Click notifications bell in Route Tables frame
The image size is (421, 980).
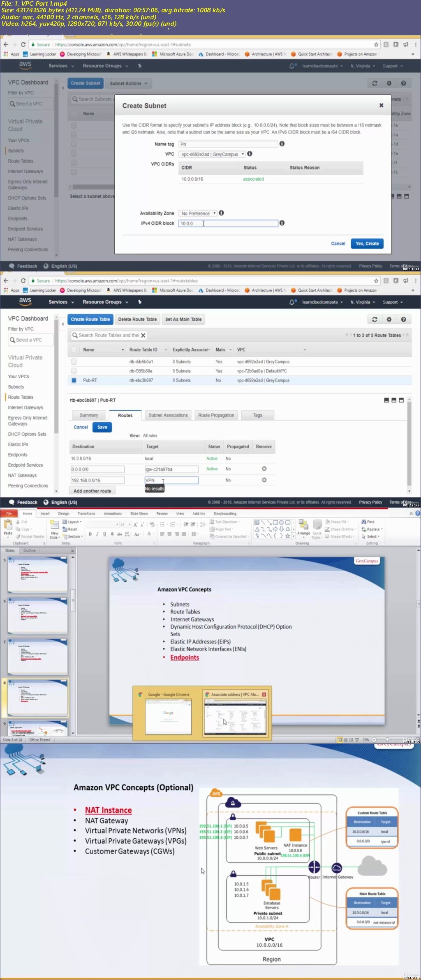pyautogui.click(x=292, y=302)
